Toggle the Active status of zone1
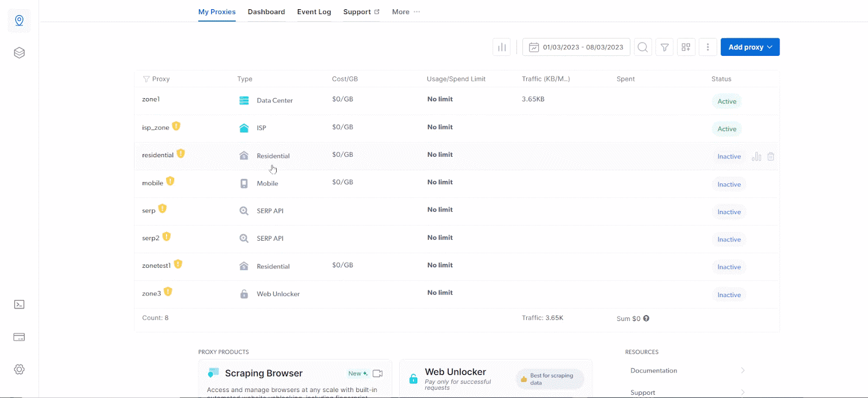This screenshot has width=868, height=398. [727, 101]
